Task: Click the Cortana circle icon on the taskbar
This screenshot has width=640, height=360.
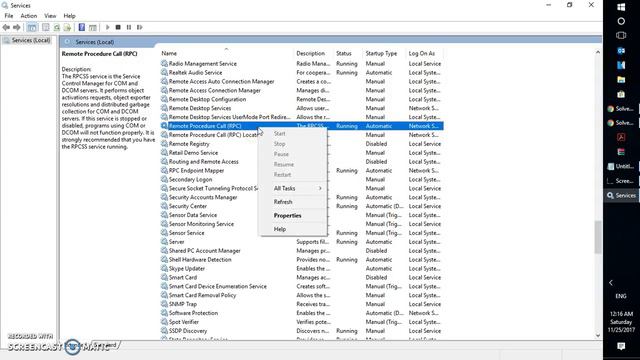Action: [621, 21]
